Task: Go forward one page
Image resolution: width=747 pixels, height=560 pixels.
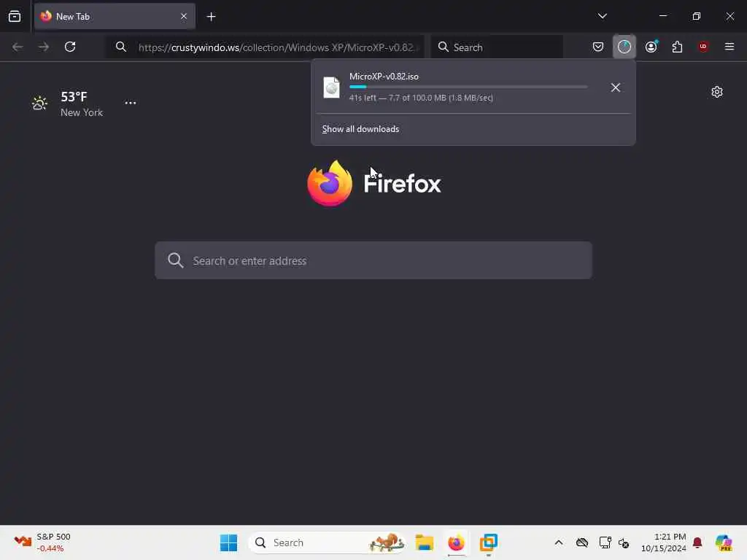Action: (x=44, y=47)
